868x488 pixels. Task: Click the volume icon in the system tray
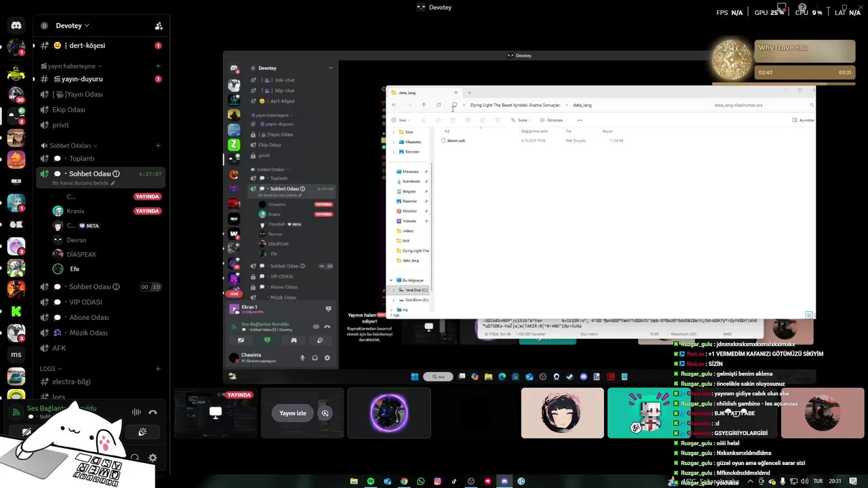804,481
